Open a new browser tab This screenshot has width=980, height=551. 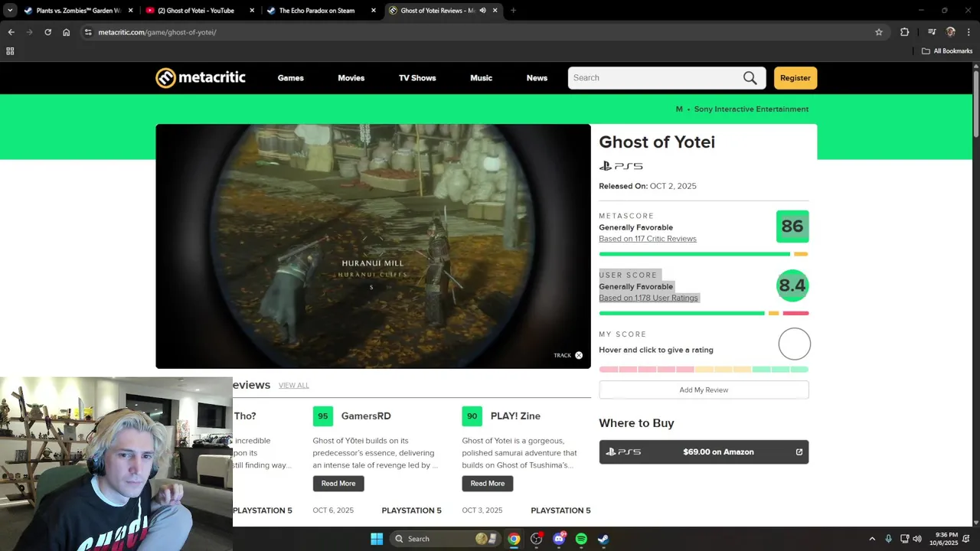[x=513, y=11]
